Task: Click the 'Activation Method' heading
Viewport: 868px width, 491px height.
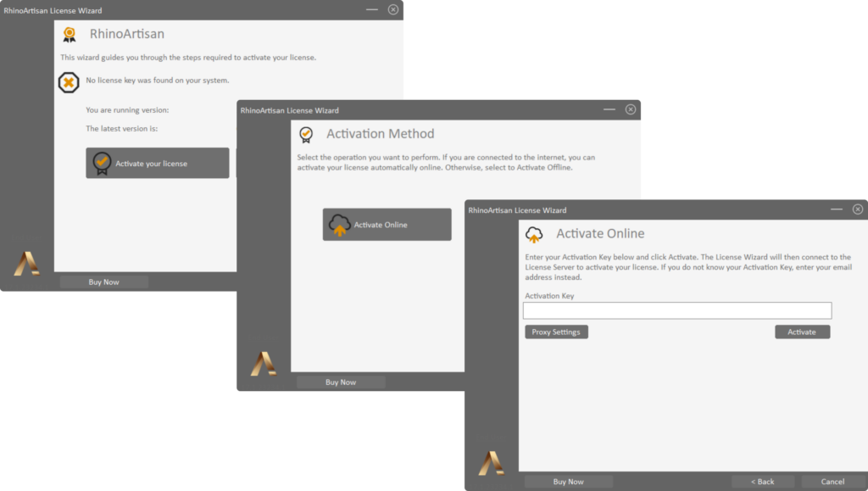Action: (381, 134)
